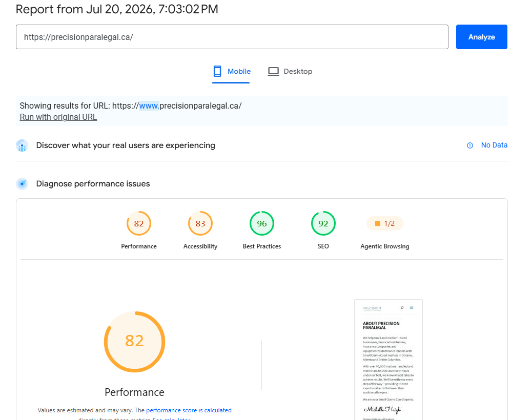Click the Analyze button
Screen dimensions: 511x420
point(481,37)
